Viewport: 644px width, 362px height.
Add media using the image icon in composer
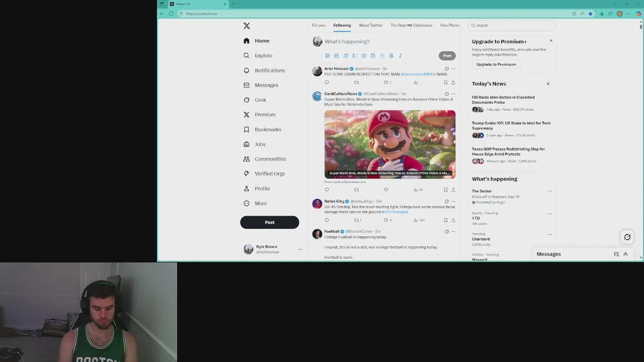327,56
